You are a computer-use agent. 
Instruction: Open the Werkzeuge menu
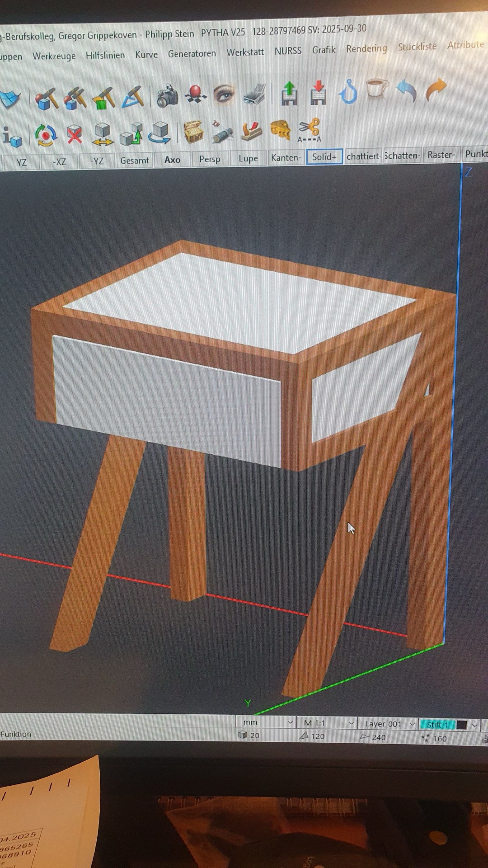54,56
